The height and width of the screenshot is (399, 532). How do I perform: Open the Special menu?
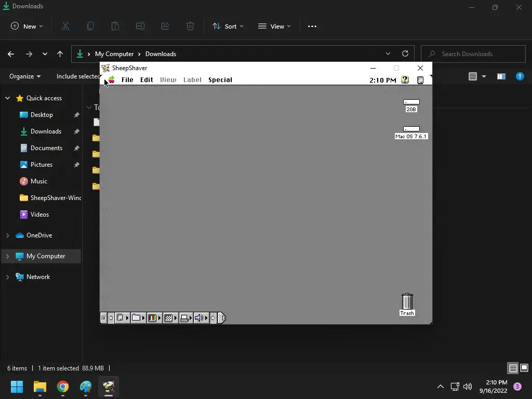[x=220, y=79]
